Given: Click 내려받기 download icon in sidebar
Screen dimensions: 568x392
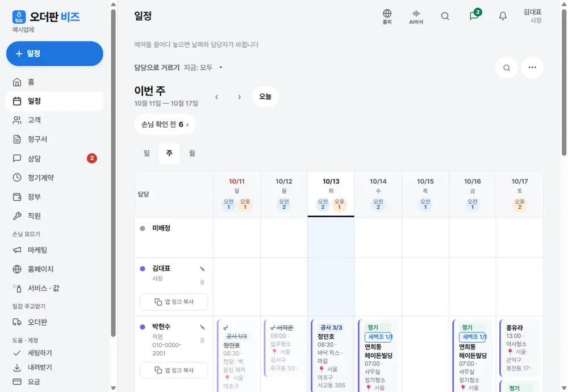Looking at the screenshot, I should coord(17,368).
